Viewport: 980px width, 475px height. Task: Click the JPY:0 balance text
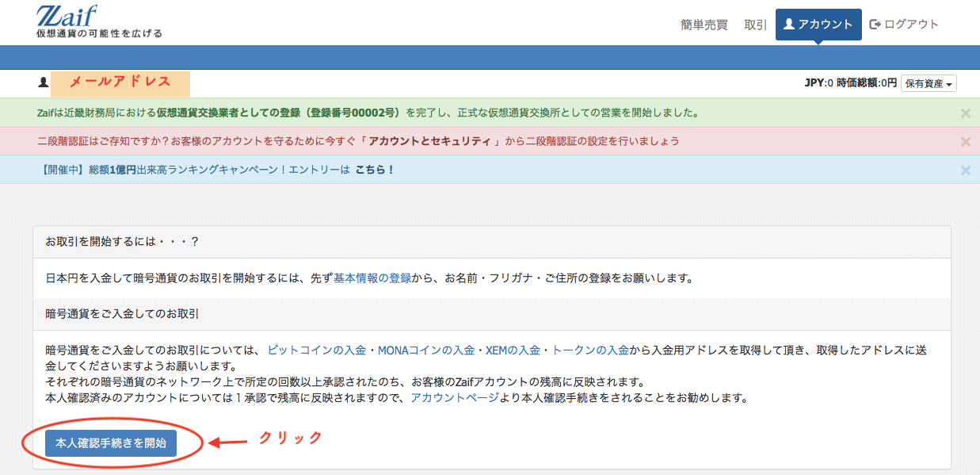[x=818, y=83]
